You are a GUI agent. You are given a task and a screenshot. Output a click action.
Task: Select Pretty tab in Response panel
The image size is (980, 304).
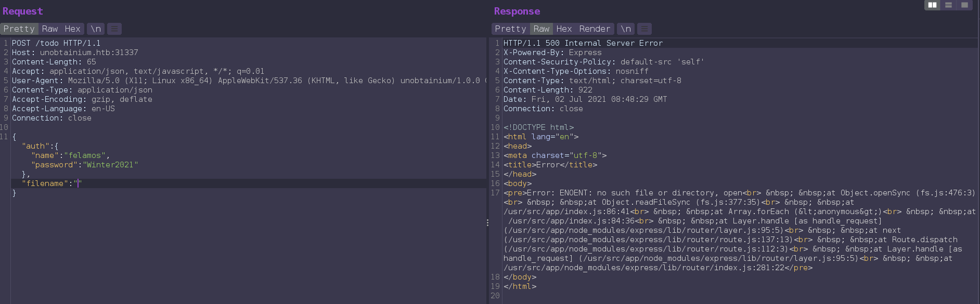[510, 29]
